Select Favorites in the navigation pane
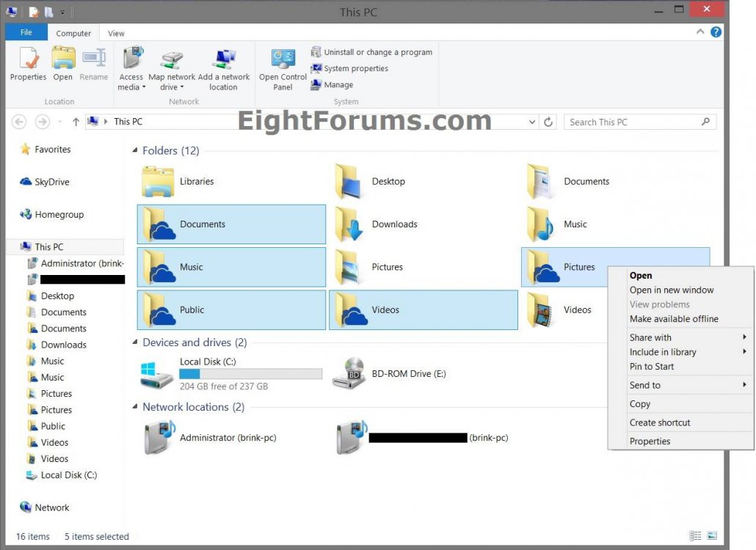This screenshot has width=756, height=550. [x=46, y=150]
